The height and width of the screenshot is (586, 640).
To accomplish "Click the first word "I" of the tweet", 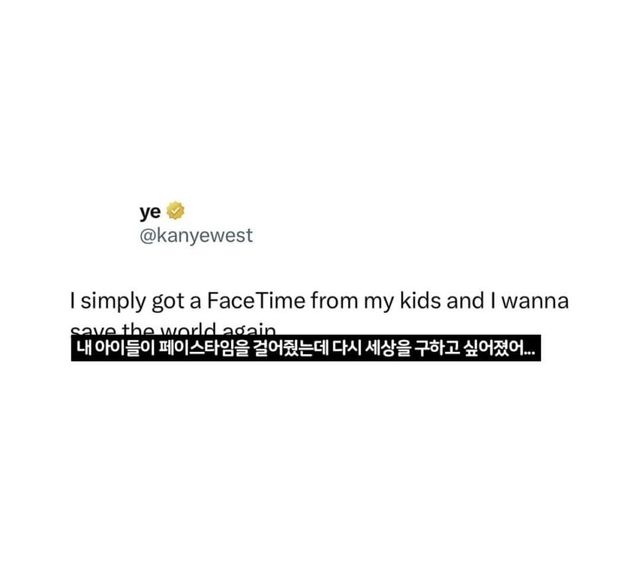I will [72, 300].
